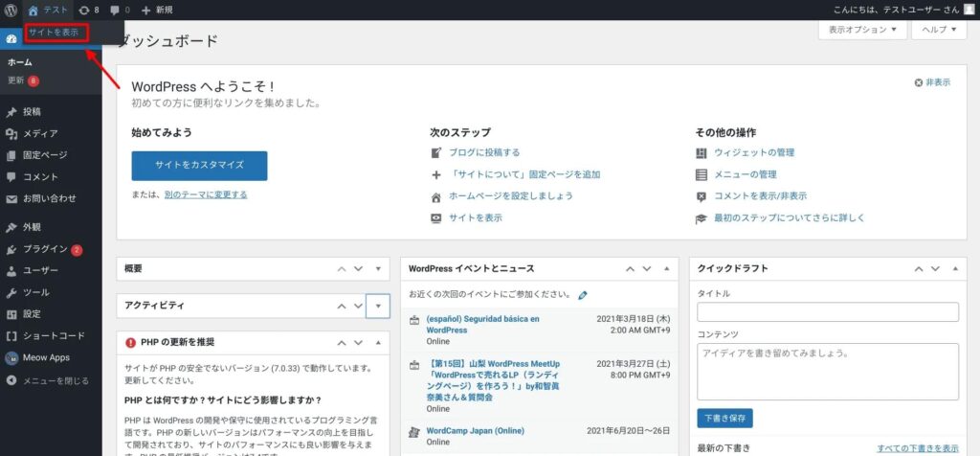
Task: Move WordPress イベントとニュース panel down
Action: [x=646, y=268]
